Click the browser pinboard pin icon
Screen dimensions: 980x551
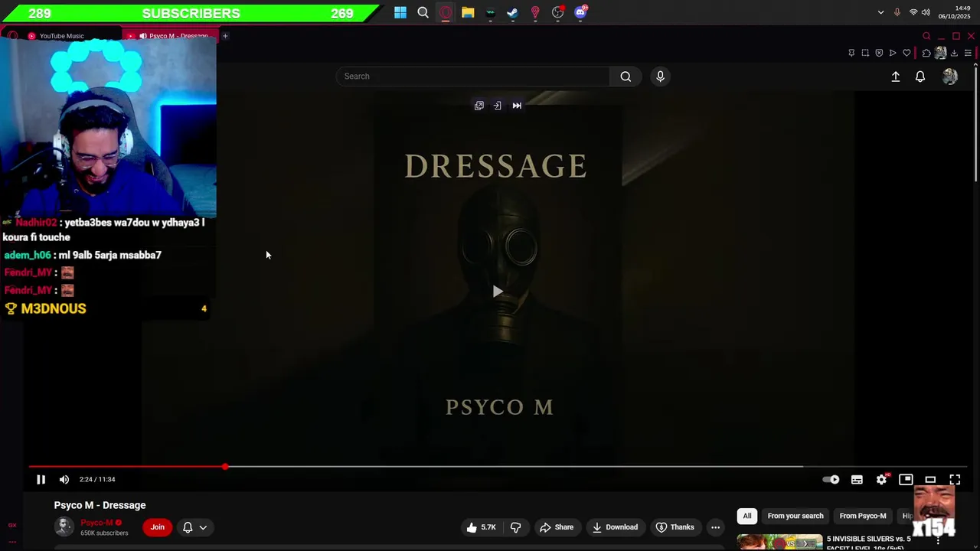tap(851, 53)
